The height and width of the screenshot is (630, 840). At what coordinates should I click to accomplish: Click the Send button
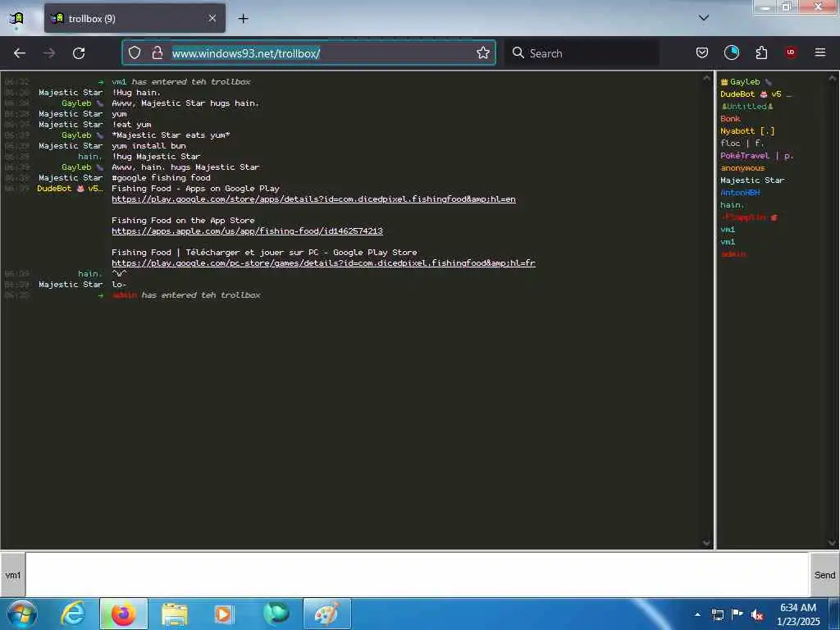[824, 575]
